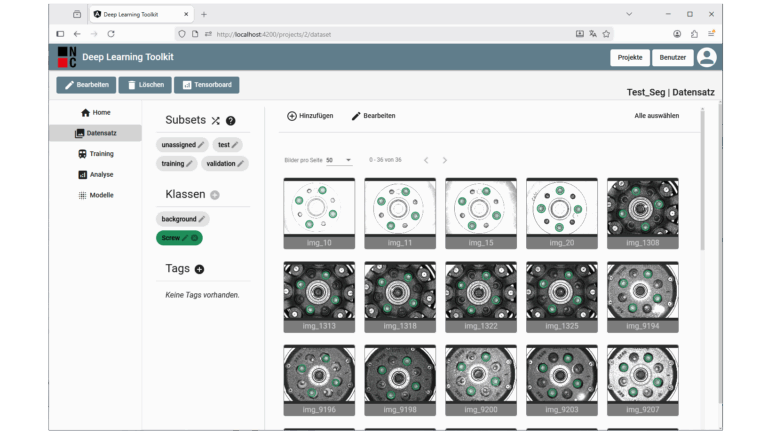
Task: Open Tensorboard button
Action: (x=207, y=85)
